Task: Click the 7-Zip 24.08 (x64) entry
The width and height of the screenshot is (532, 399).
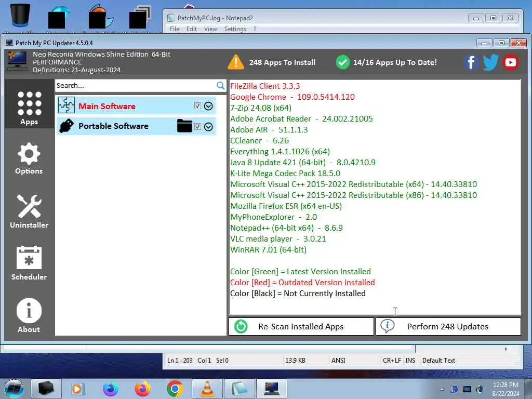Action: click(261, 108)
